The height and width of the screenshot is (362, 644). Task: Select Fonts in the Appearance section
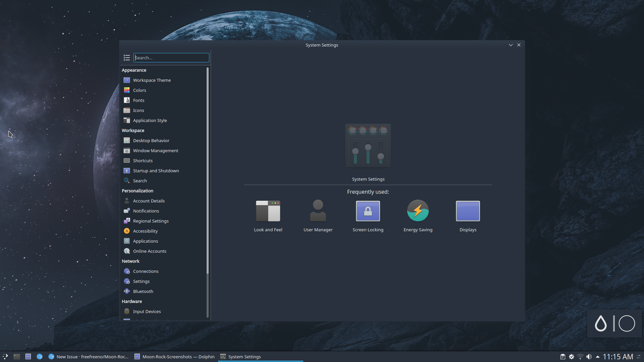(x=139, y=100)
